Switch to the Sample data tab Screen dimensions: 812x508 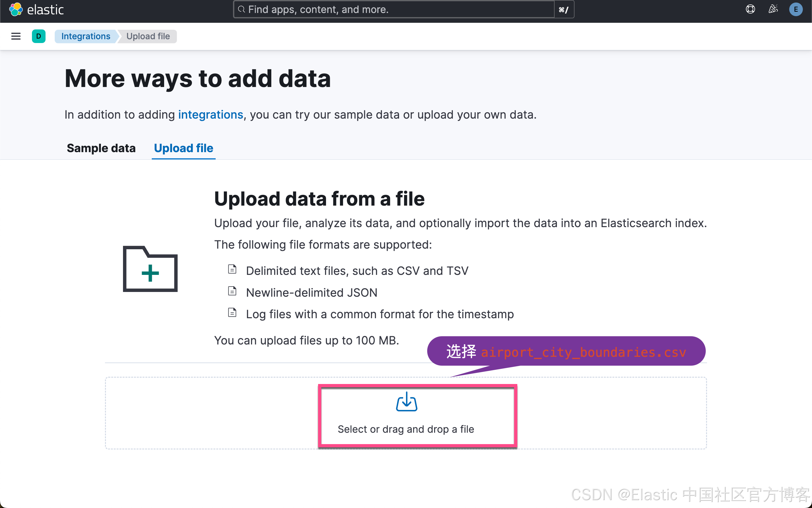coord(101,148)
